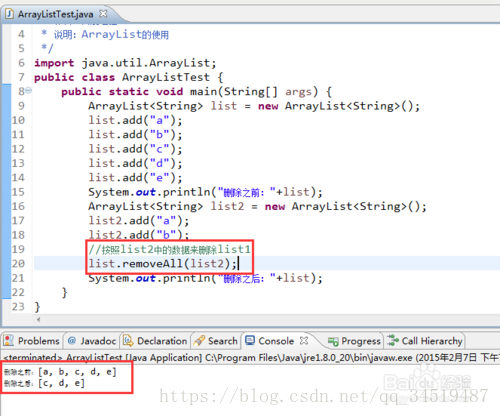Image resolution: width=500 pixels, height=416 pixels.
Task: Open the Call Hierarchy tab
Action: 425,341
